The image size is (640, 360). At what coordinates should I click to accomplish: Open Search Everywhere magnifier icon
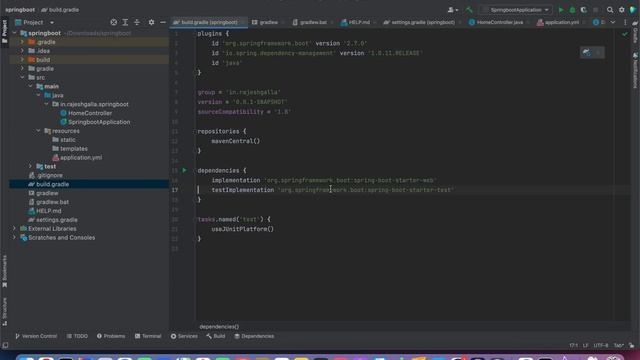point(610,10)
